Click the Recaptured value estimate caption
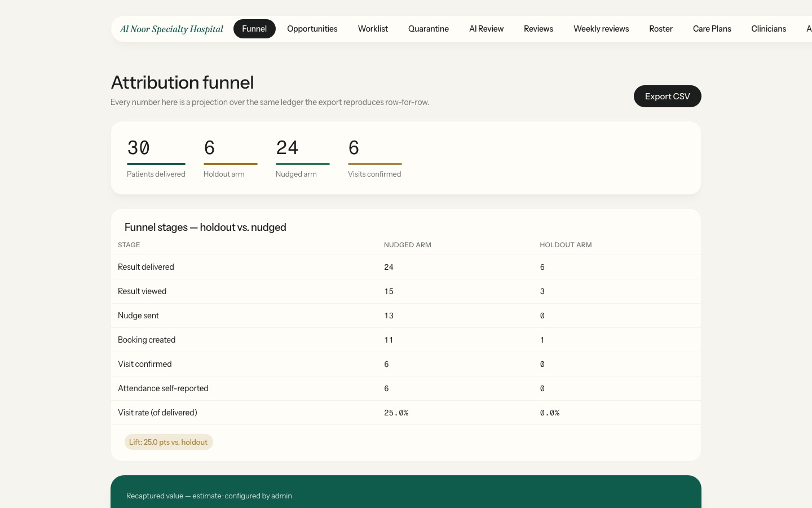Viewport: 812px width, 508px height. pyautogui.click(x=209, y=496)
